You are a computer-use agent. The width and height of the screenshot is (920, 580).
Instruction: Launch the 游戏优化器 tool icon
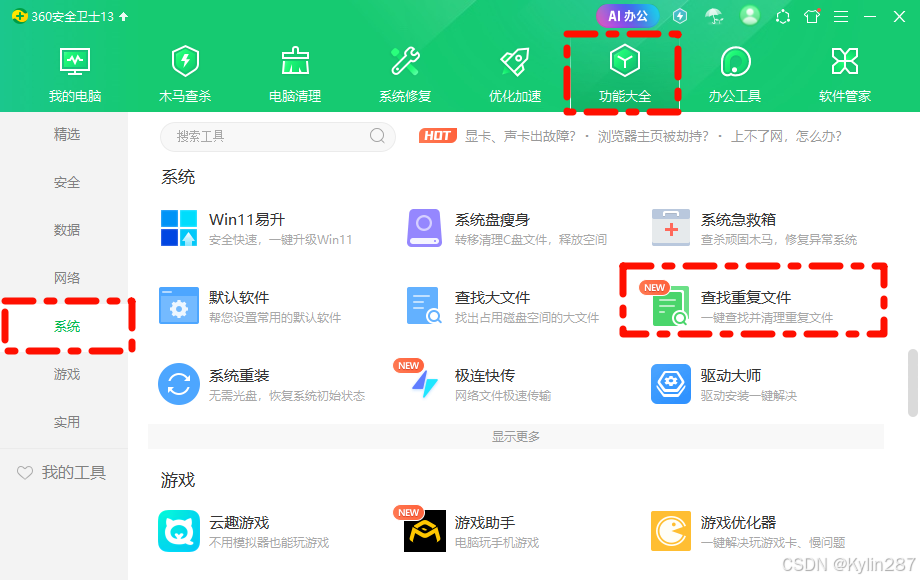point(671,531)
